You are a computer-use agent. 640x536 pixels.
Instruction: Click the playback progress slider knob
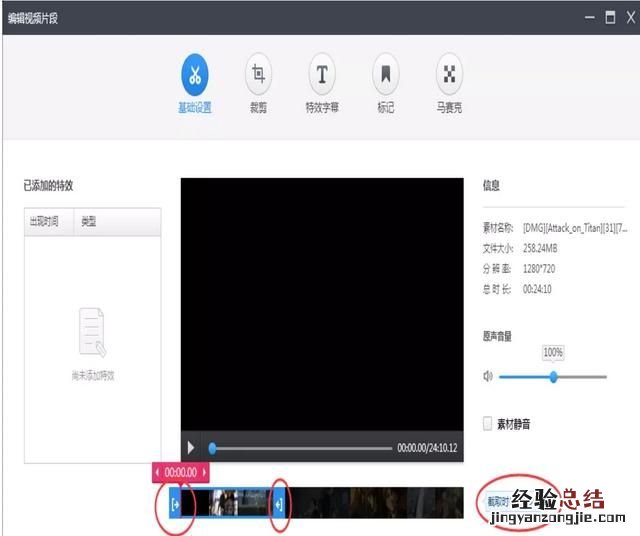(212, 448)
